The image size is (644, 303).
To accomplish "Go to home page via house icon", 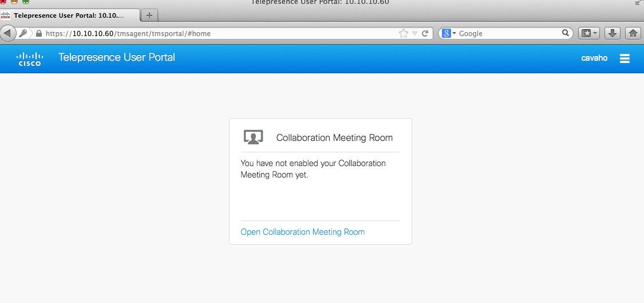I will tap(633, 33).
